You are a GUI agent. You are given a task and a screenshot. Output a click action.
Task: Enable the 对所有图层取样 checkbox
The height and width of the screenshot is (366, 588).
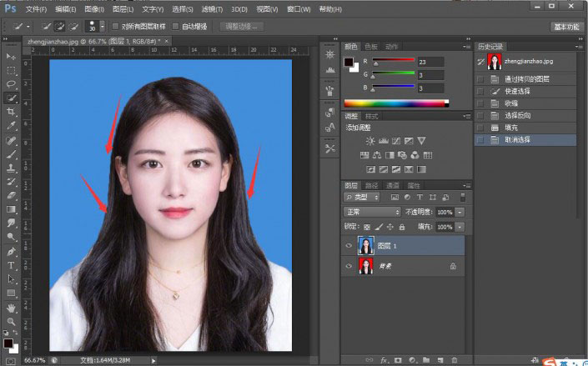tap(116, 27)
